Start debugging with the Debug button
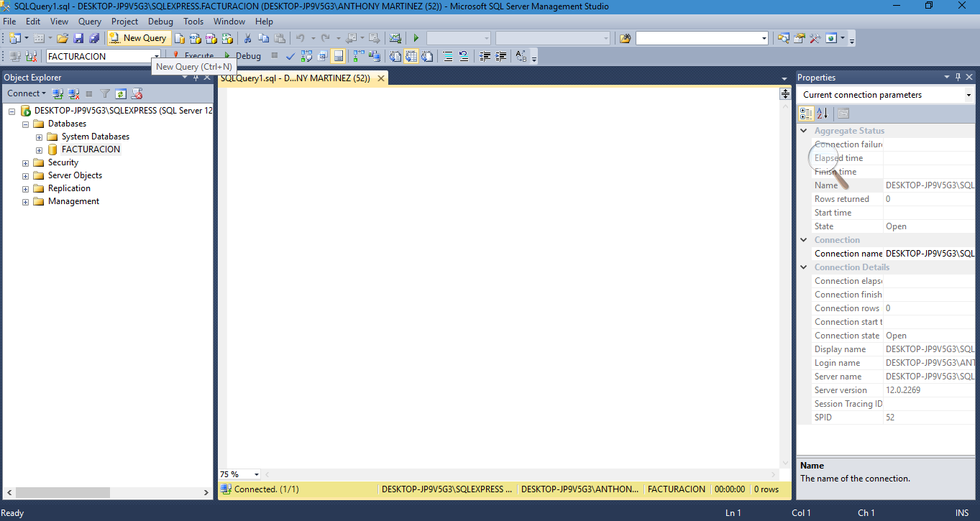Viewport: 980px width, 521px height. pos(248,55)
